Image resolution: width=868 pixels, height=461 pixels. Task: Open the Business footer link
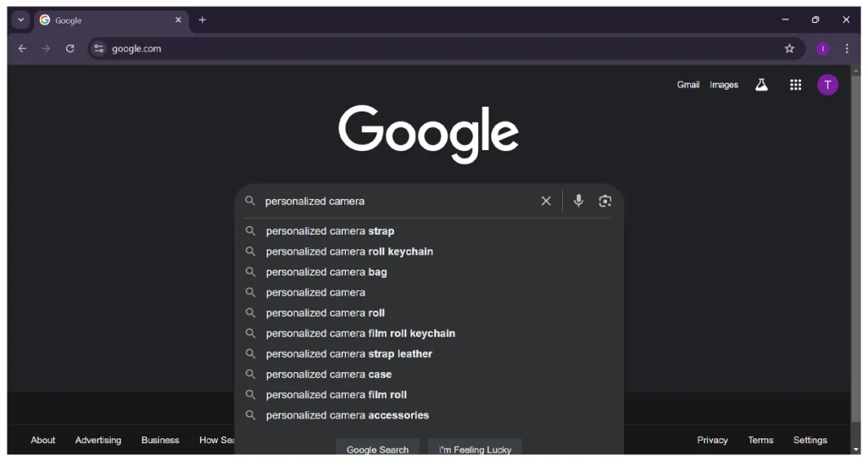pyautogui.click(x=160, y=440)
